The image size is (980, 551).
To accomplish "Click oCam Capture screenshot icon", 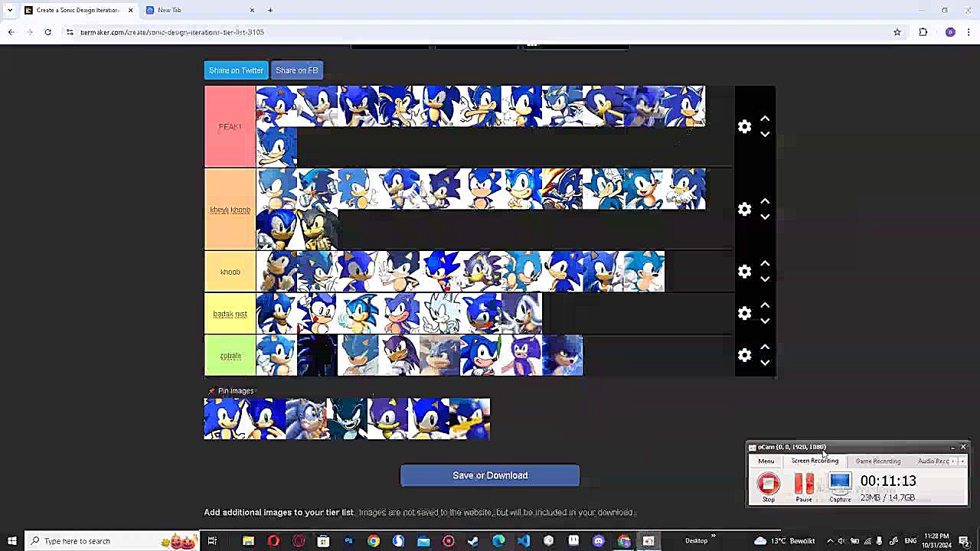I will [x=840, y=487].
